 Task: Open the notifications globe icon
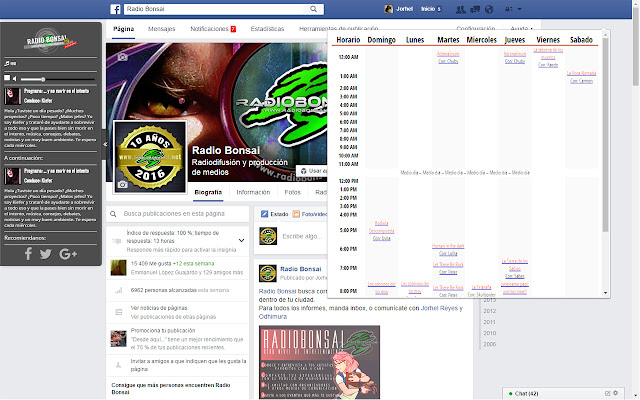tap(489, 9)
